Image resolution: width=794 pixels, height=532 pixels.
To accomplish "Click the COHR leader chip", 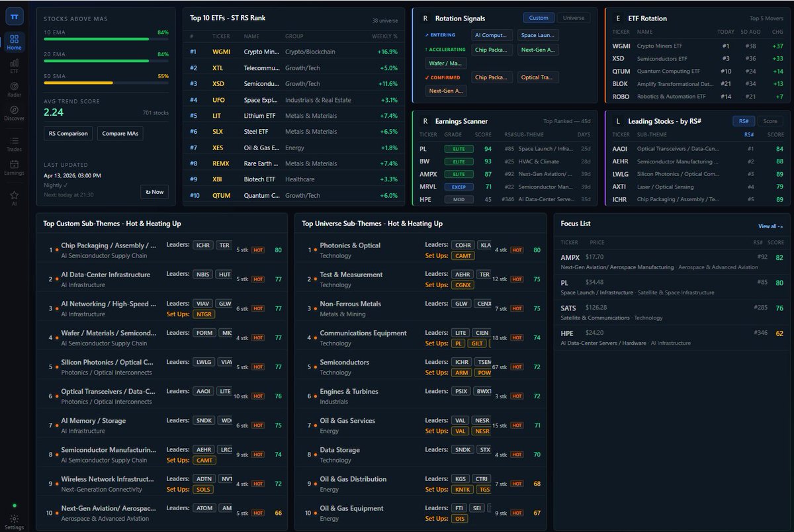I will pyautogui.click(x=463, y=245).
